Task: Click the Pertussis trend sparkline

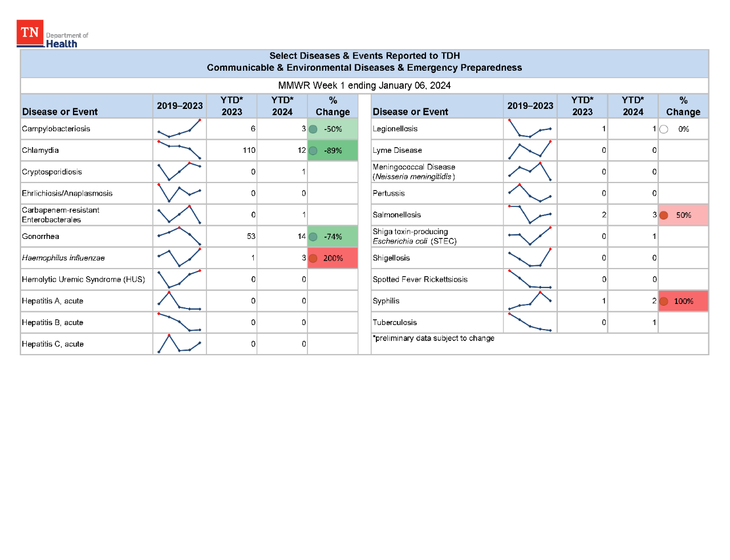Action: pos(530,193)
